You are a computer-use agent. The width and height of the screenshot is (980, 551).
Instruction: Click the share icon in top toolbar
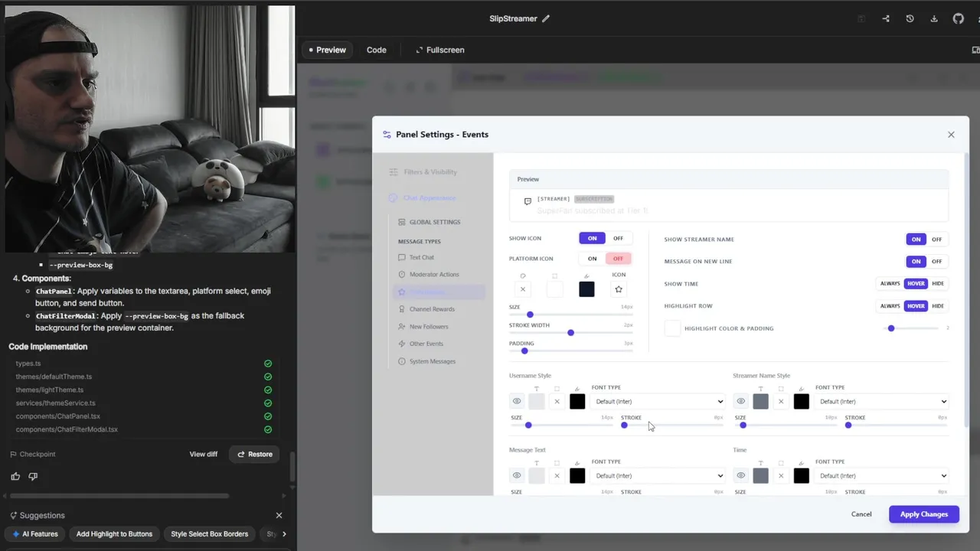click(x=886, y=18)
